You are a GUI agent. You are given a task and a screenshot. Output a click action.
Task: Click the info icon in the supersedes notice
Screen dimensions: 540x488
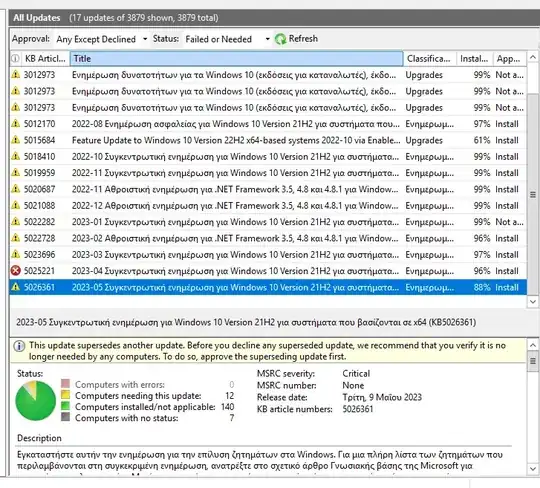tap(19, 346)
